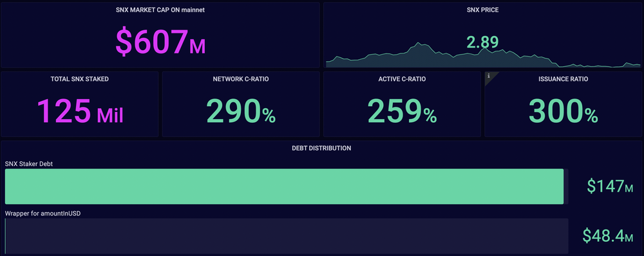Viewport: 644px width, 256px height.
Task: Click the 290% network C-ratio value
Action: 241,111
